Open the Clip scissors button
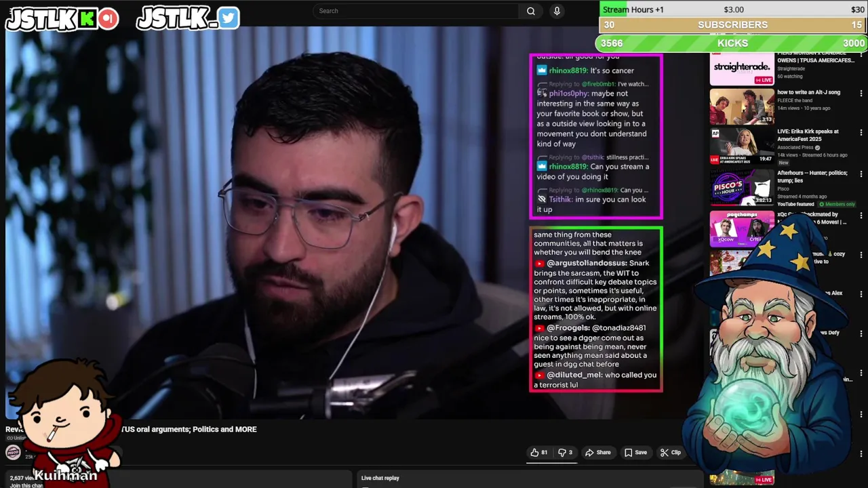Viewport: 868px width, 488px height. coord(670,453)
